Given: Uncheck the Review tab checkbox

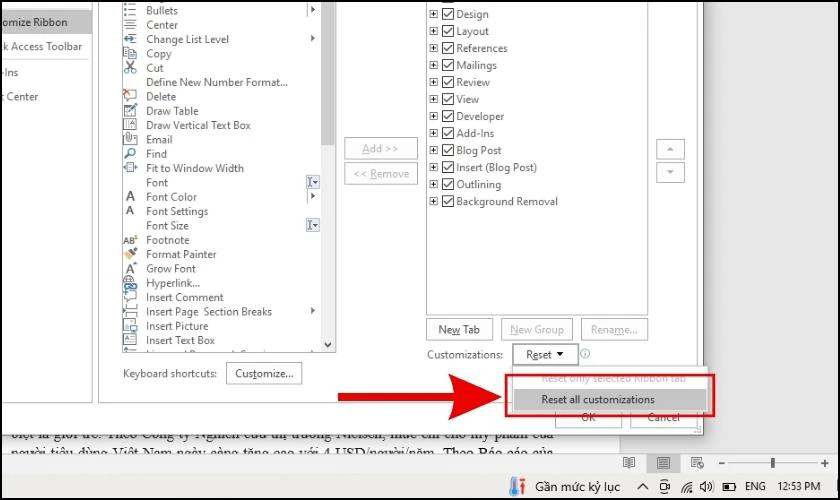Looking at the screenshot, I should [448, 82].
